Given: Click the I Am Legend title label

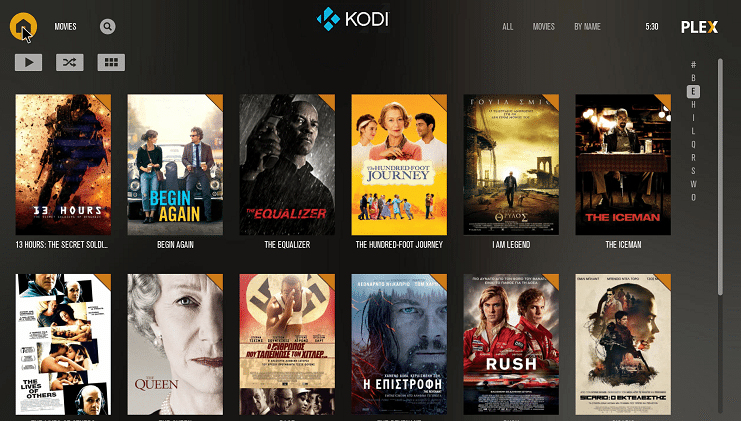Looking at the screenshot, I should tap(511, 245).
